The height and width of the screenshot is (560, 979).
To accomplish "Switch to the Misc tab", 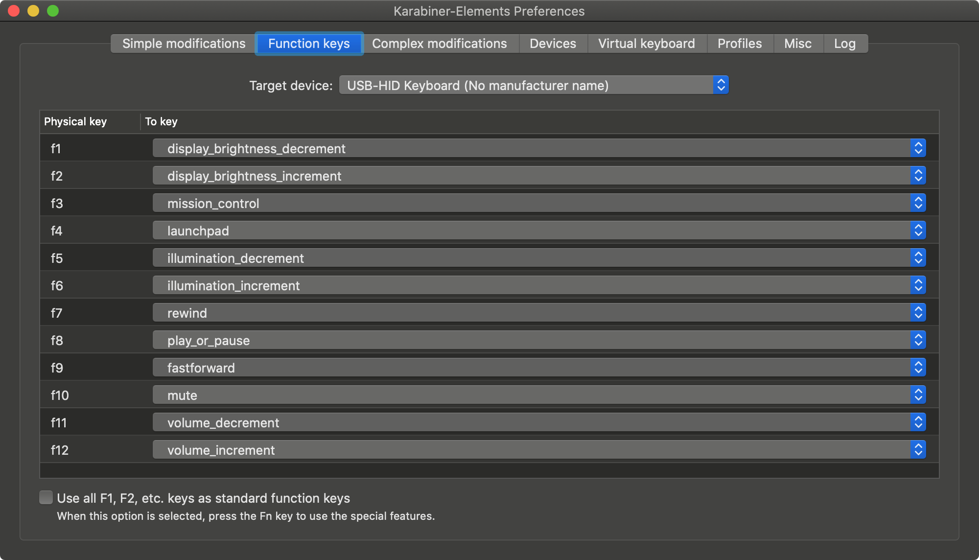I will click(x=797, y=44).
